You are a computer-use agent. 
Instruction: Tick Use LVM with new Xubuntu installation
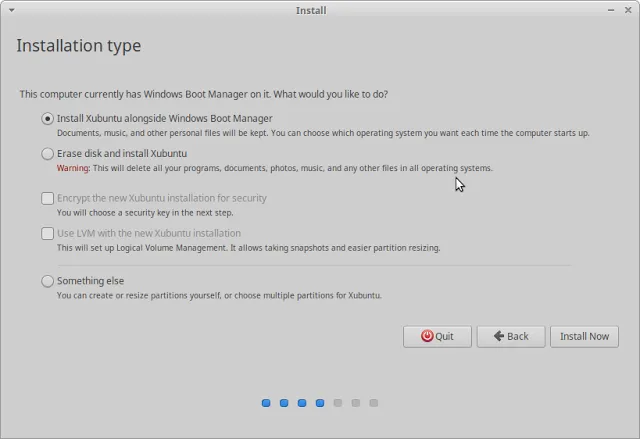(47, 233)
